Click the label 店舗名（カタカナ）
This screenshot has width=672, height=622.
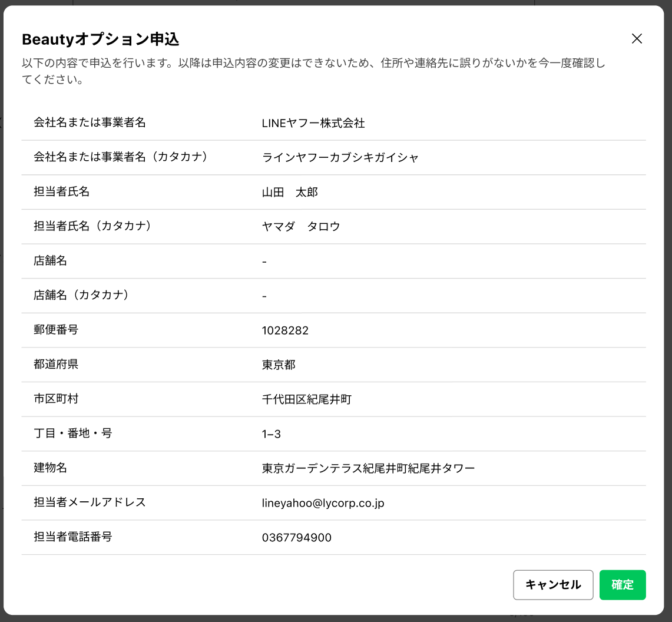tap(82, 295)
